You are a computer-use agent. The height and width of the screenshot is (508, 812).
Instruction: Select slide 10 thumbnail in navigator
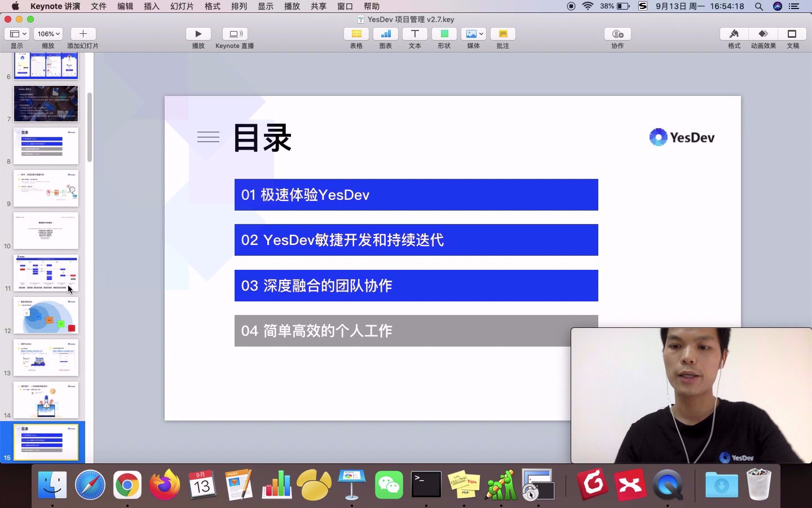46,230
